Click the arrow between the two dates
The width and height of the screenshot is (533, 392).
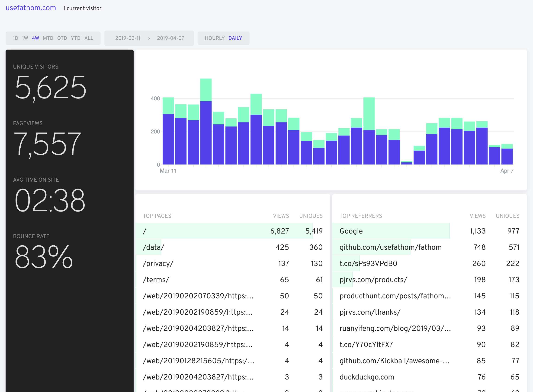[149, 38]
